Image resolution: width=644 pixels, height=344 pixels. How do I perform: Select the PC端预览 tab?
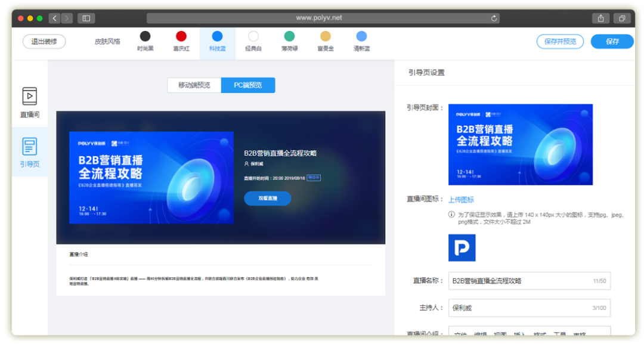248,85
